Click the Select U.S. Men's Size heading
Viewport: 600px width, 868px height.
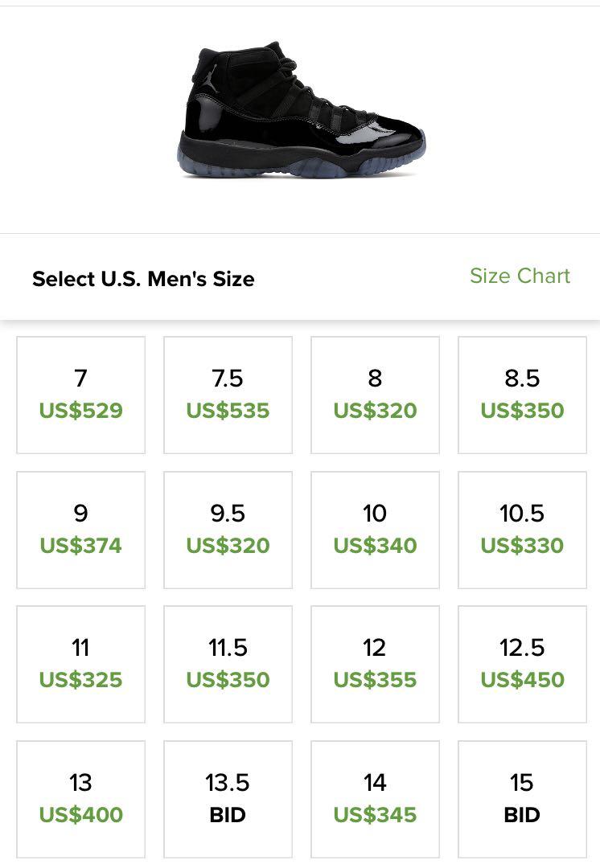[143, 278]
